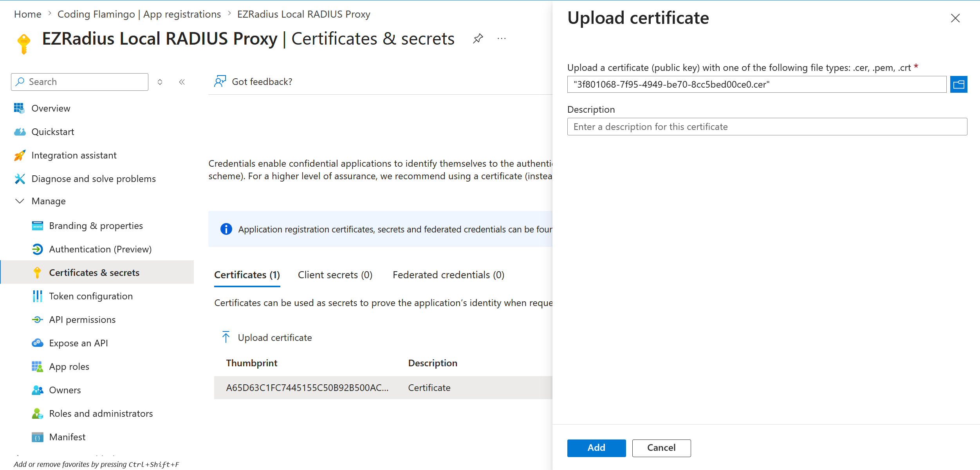980x470 pixels.
Task: Select the thumbprint A65D63C1FC7445155C50B92B500AC... cell
Action: pyautogui.click(x=307, y=388)
